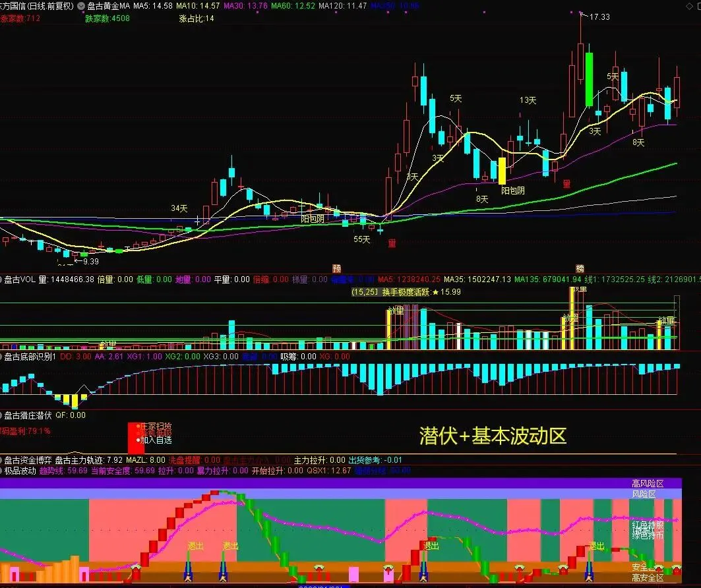Click volume MA5: 1238240.25 value
This screenshot has height=588, width=701.
coord(409,279)
